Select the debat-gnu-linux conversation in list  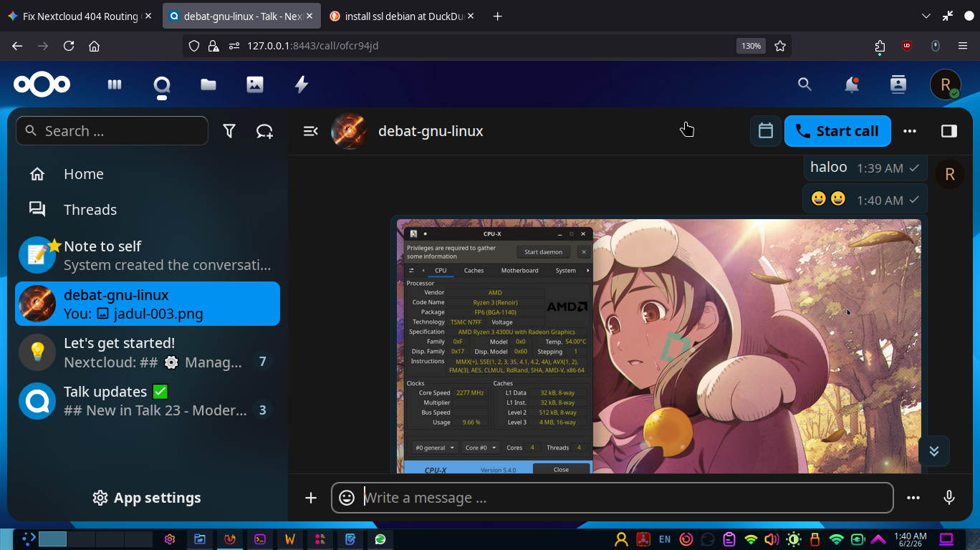(148, 304)
